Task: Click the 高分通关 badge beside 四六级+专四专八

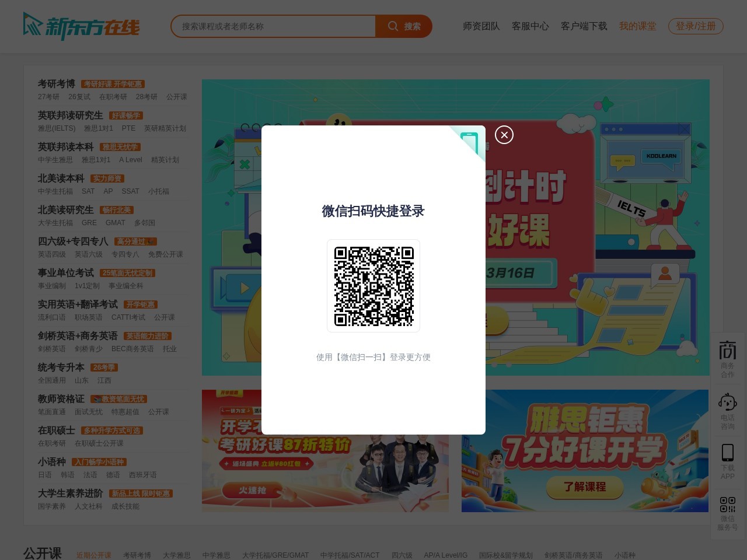Action: 134,242
